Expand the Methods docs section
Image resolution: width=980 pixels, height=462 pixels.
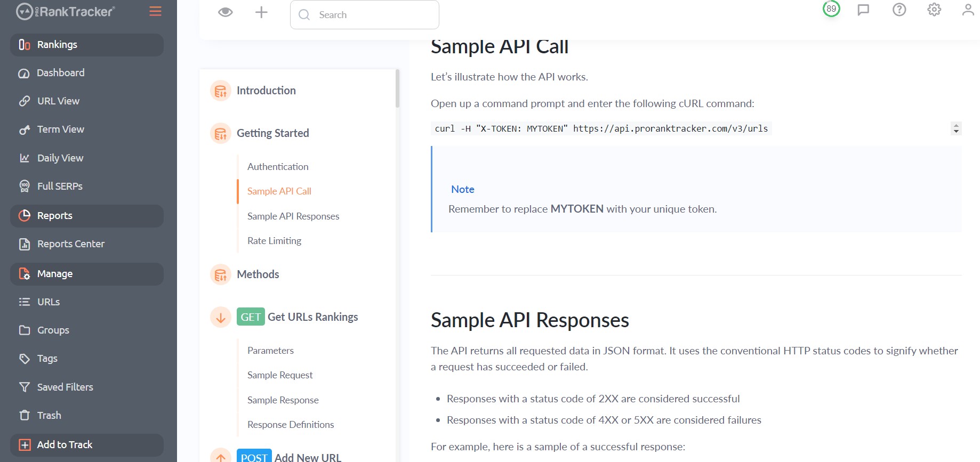(258, 274)
